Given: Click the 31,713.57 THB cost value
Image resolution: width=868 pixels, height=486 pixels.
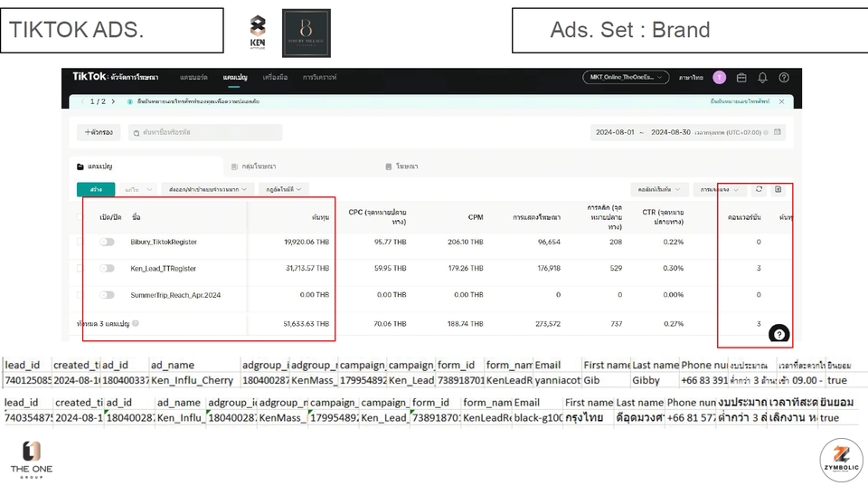Looking at the screenshot, I should point(307,268).
